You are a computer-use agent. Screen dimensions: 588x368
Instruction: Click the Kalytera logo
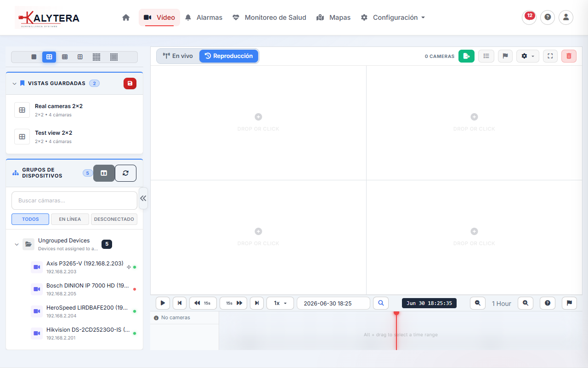click(48, 18)
